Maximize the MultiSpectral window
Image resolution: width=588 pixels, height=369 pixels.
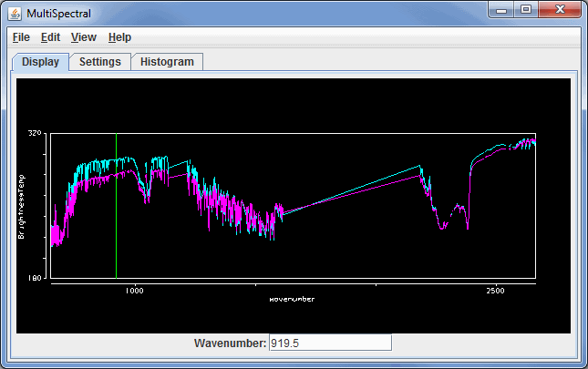[526, 10]
